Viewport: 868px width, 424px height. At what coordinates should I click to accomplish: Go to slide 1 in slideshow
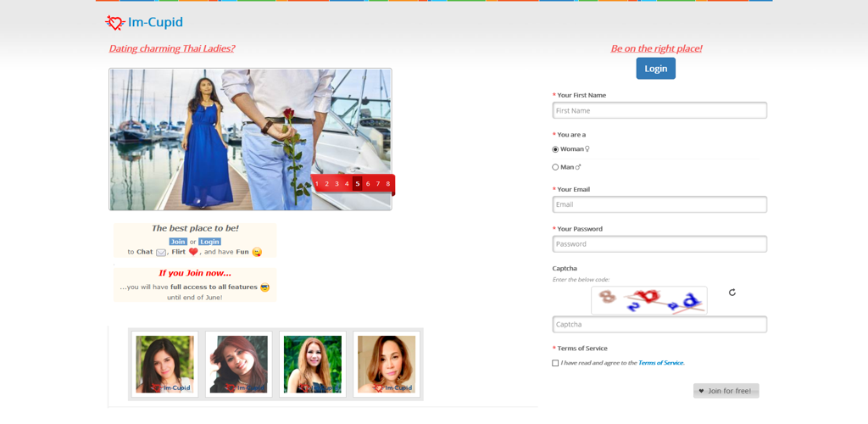point(317,184)
